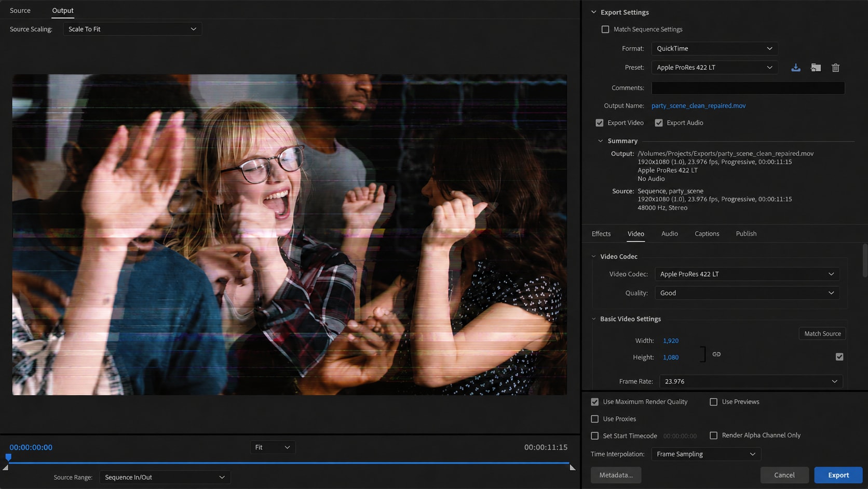Screen dimensions: 868x489
Task: Click the Cancel button
Action: 784,475
